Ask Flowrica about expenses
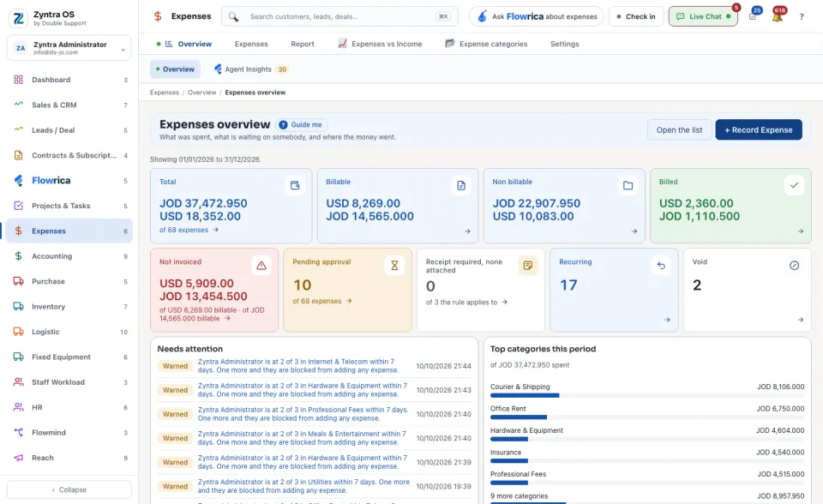The height and width of the screenshot is (504, 823). 537,17
